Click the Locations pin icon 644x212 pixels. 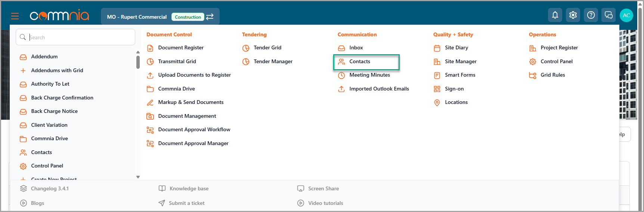pos(437,102)
